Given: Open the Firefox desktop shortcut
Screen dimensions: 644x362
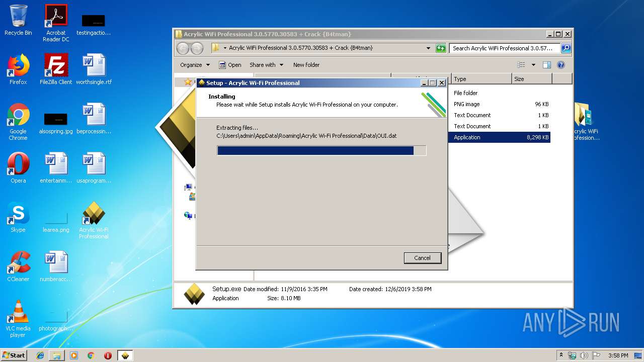Looking at the screenshot, I should (18, 69).
